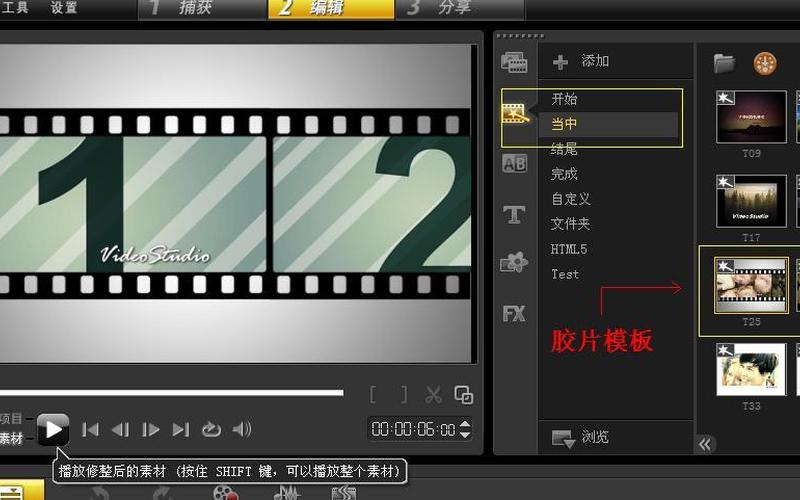Select the T25 film strip template
The height and width of the screenshot is (500, 800).
pos(751,285)
